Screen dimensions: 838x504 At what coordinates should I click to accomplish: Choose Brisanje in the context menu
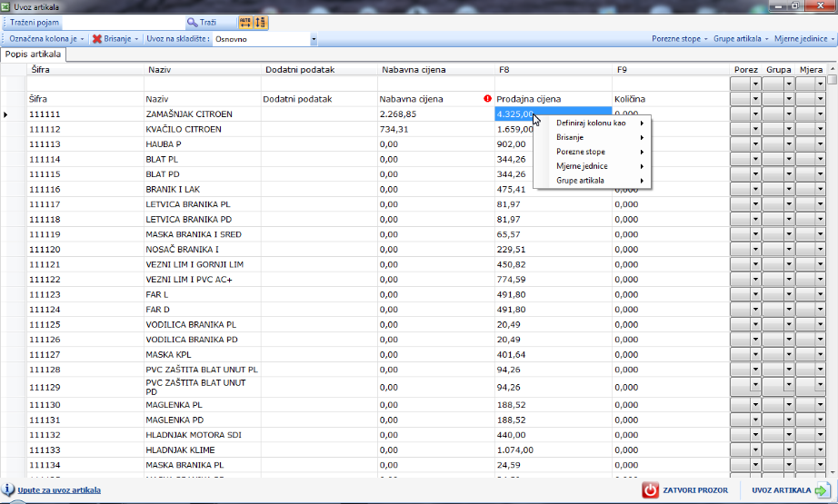(593, 137)
